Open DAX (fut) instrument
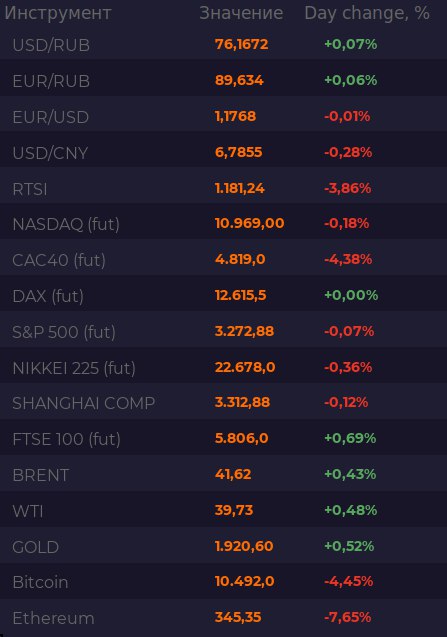This screenshot has width=447, height=637. [x=48, y=297]
